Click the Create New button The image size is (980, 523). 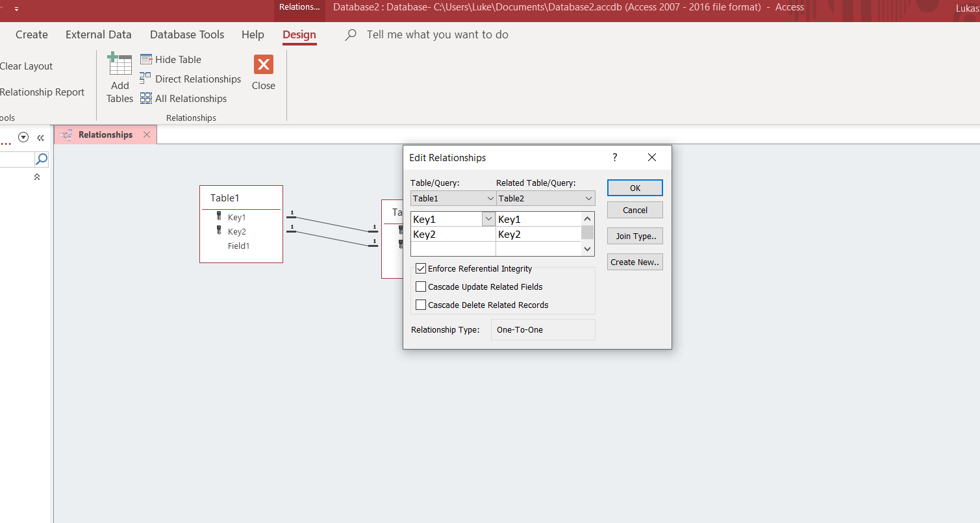coord(634,262)
